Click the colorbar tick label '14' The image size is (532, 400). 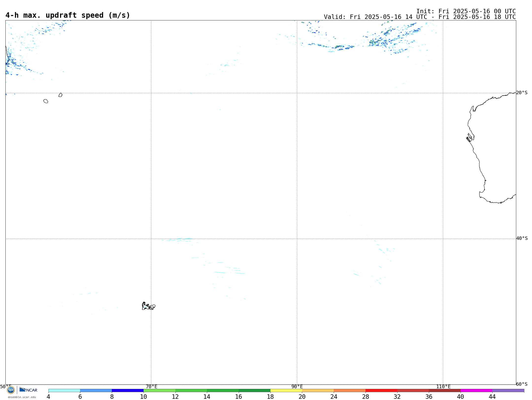coord(207,397)
